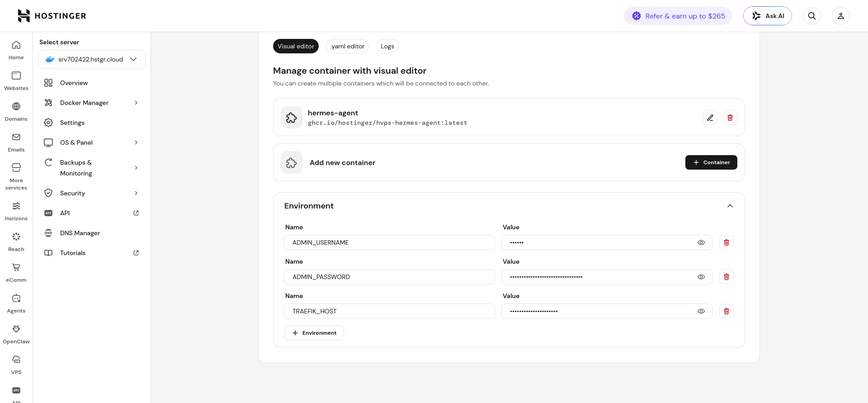Viewport: 868px width, 403px height.
Task: Click the add Container button
Action: 711,162
